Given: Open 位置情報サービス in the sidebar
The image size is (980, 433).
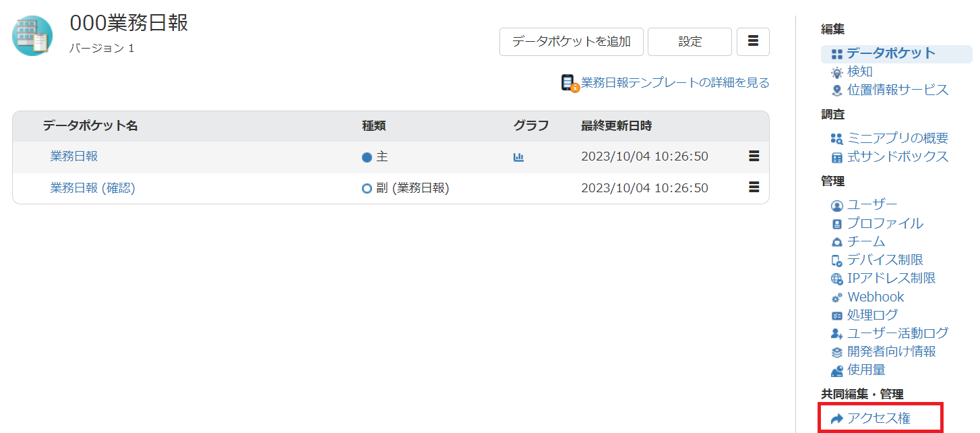Looking at the screenshot, I should click(898, 90).
